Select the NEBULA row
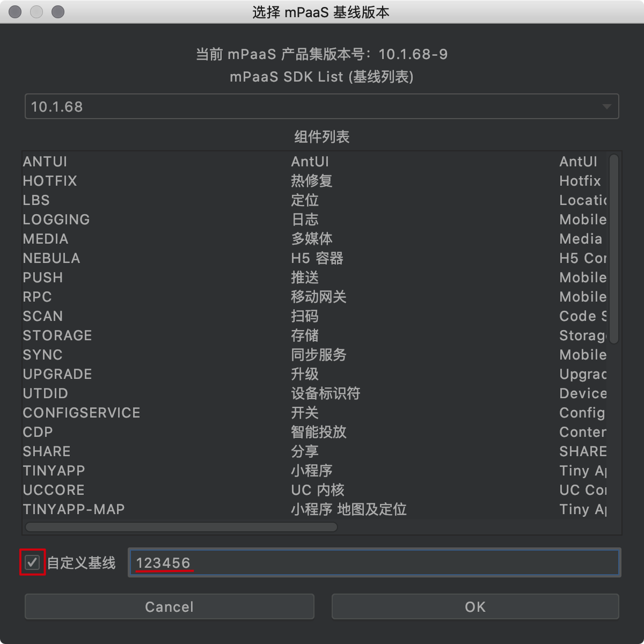The image size is (644, 644). click(314, 258)
